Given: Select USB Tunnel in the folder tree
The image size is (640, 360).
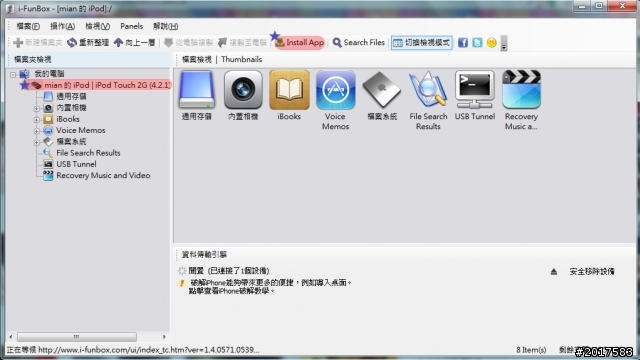Looking at the screenshot, I should (76, 164).
